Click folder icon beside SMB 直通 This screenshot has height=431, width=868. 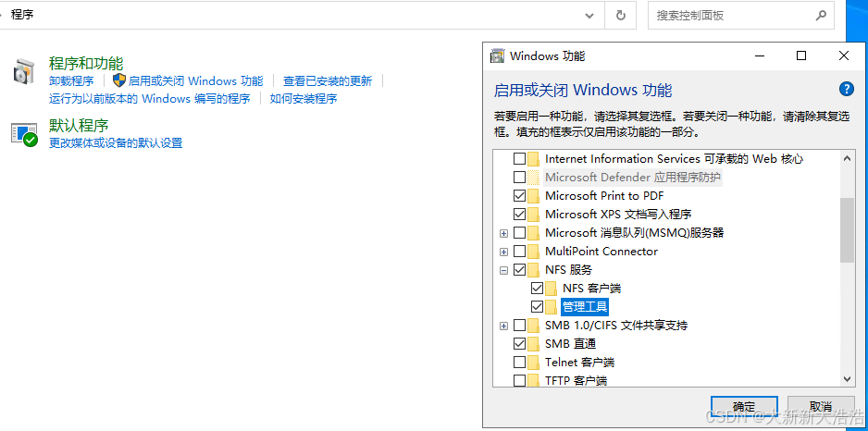(x=534, y=343)
